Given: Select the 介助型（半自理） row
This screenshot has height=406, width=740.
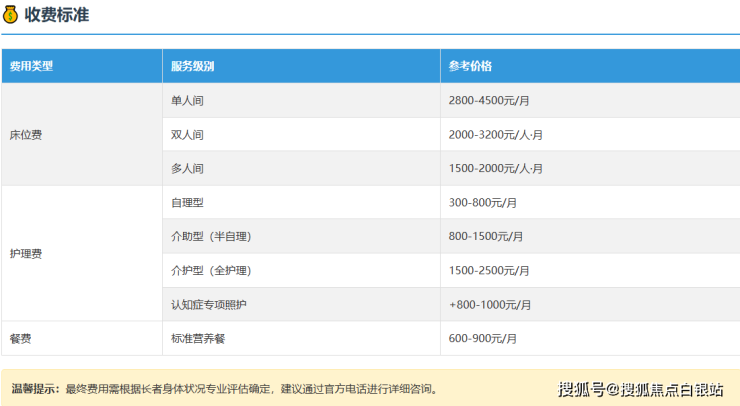Looking at the screenshot, I should click(x=211, y=236).
